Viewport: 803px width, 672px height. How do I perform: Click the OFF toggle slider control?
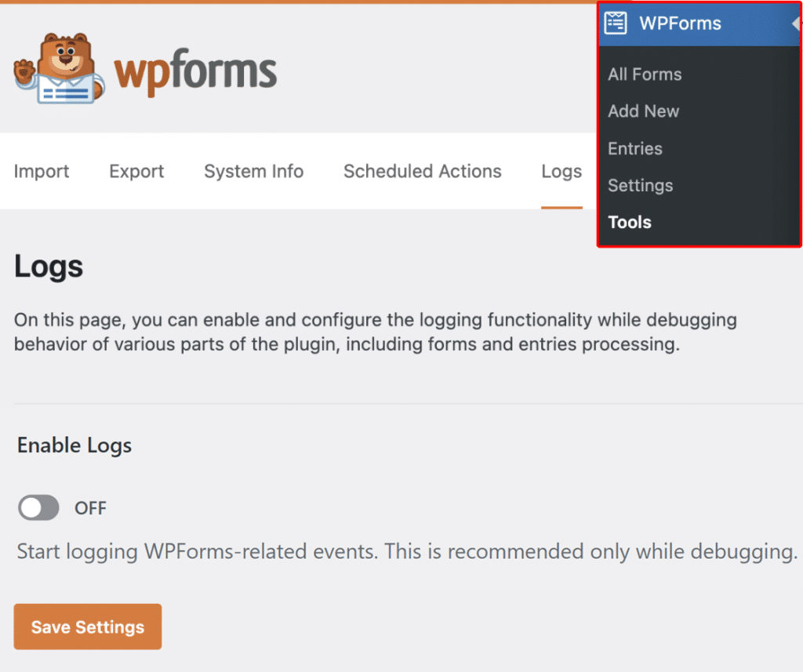(38, 507)
